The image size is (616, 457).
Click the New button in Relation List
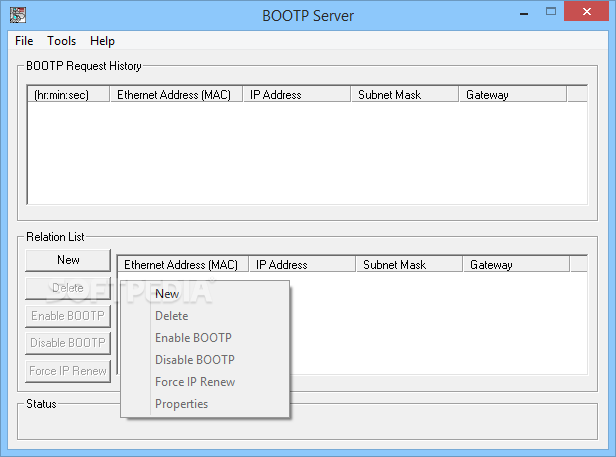[x=68, y=260]
